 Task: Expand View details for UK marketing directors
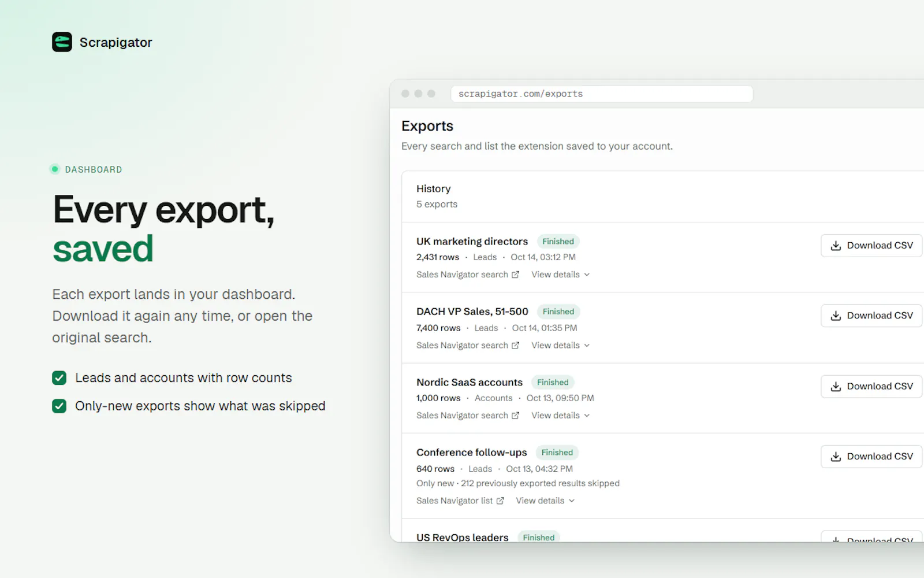[x=560, y=275]
